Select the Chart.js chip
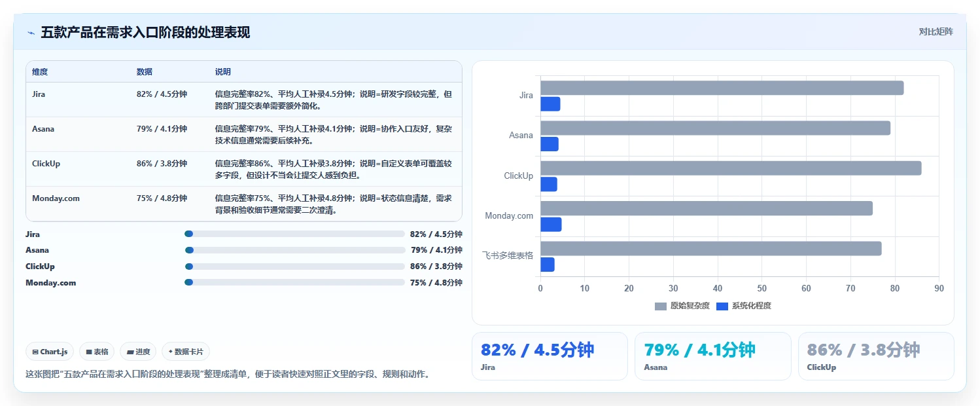The width and height of the screenshot is (980, 406). [x=50, y=352]
